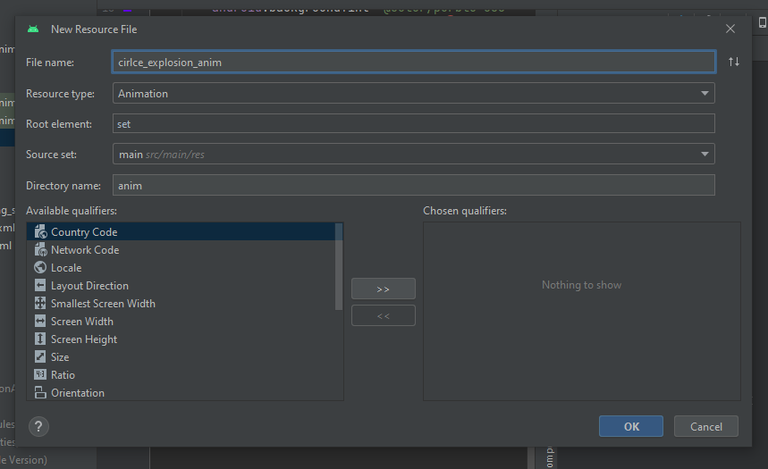Click the Screen Width icon
Image resolution: width=768 pixels, height=469 pixels.
tap(40, 321)
